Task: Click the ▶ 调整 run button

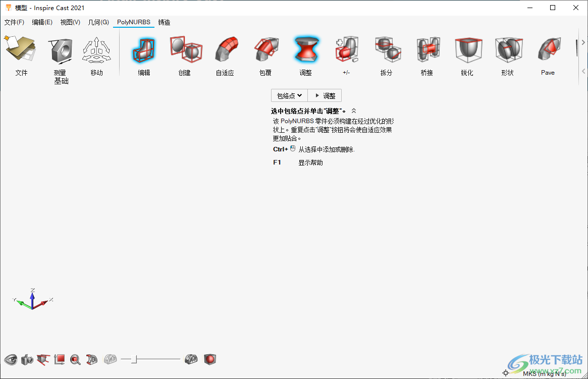Action: point(325,95)
